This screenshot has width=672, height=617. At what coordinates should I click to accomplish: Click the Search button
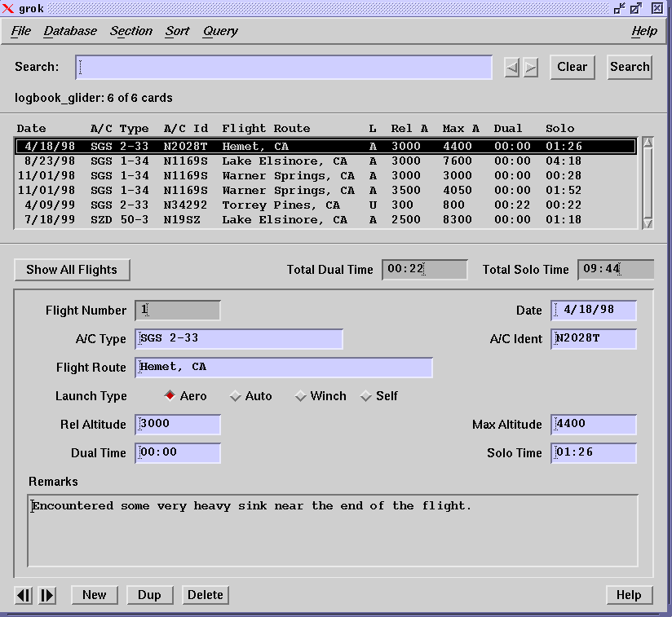[630, 67]
